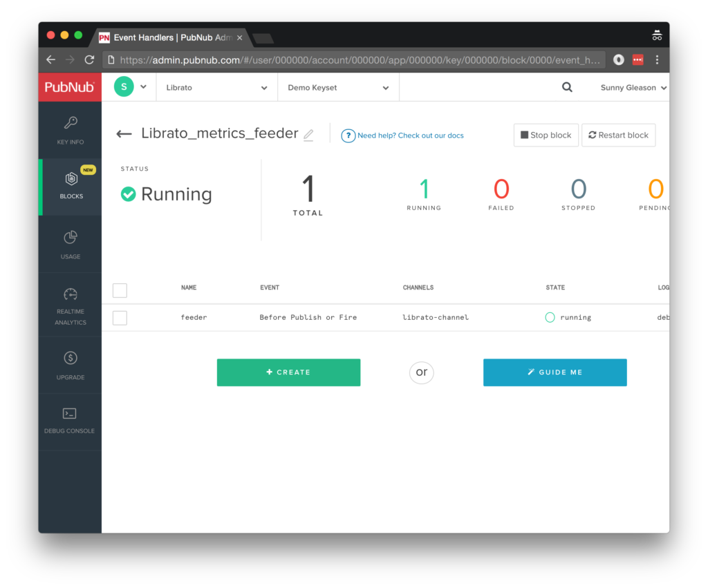Expand the Sunny Gleason account menu
This screenshot has width=708, height=588.
(x=633, y=87)
